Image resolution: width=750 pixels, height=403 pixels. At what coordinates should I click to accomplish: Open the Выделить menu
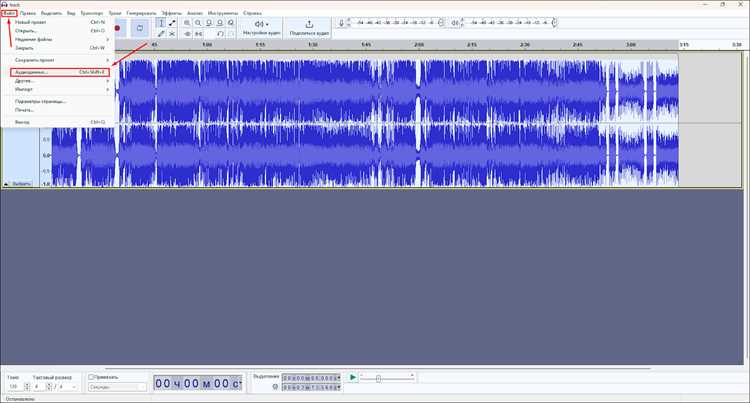(51, 13)
